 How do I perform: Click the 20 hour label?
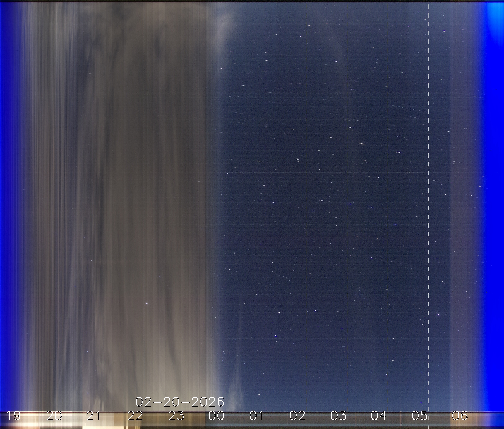(x=54, y=416)
